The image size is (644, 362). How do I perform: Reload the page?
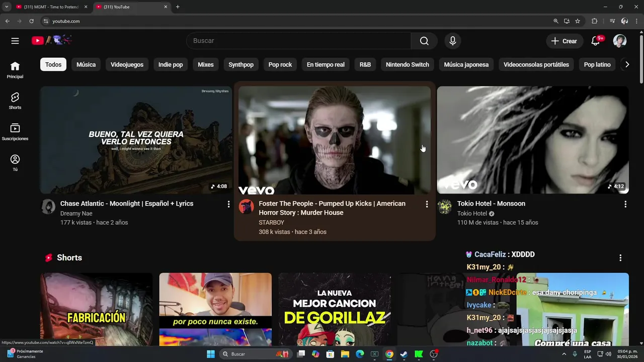tap(31, 21)
